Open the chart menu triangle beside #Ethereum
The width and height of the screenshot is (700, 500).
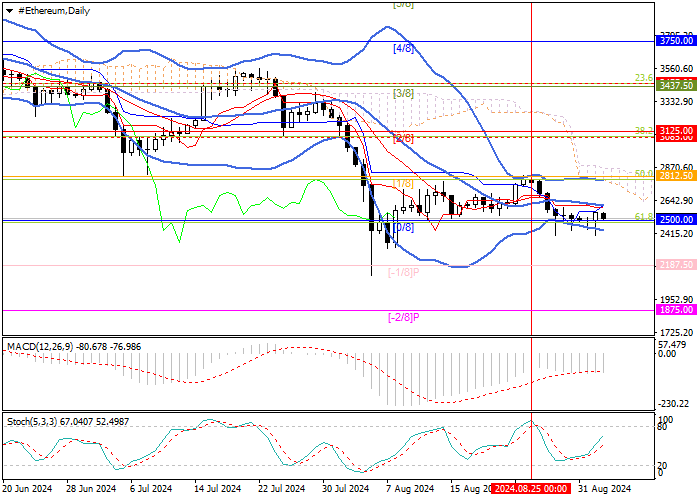pos(9,11)
